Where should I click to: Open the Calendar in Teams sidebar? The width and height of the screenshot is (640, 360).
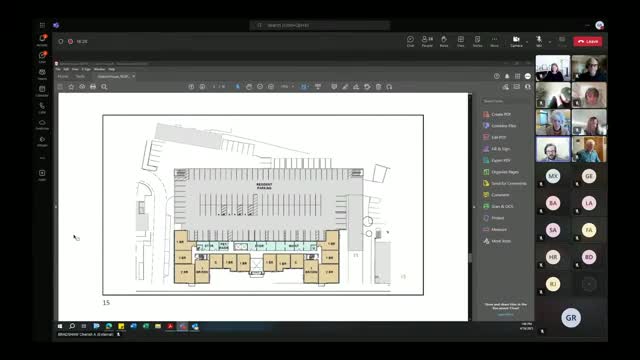click(x=42, y=91)
